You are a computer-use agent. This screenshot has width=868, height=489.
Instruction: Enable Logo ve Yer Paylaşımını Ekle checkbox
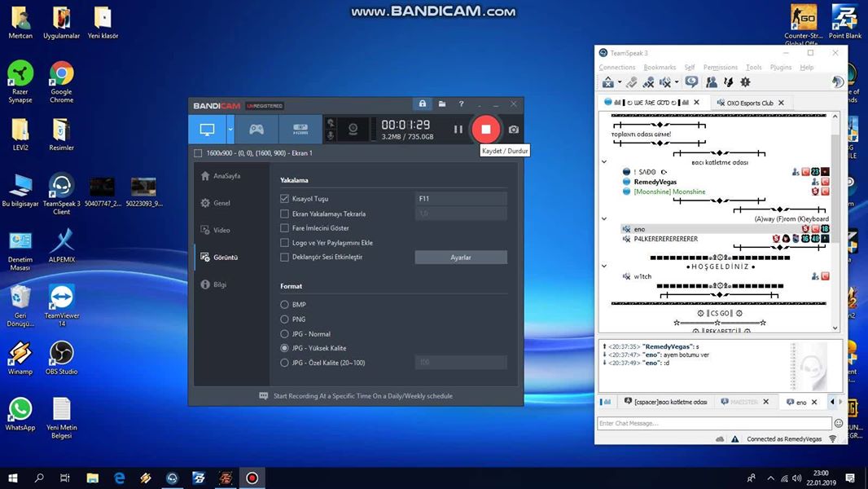point(284,243)
